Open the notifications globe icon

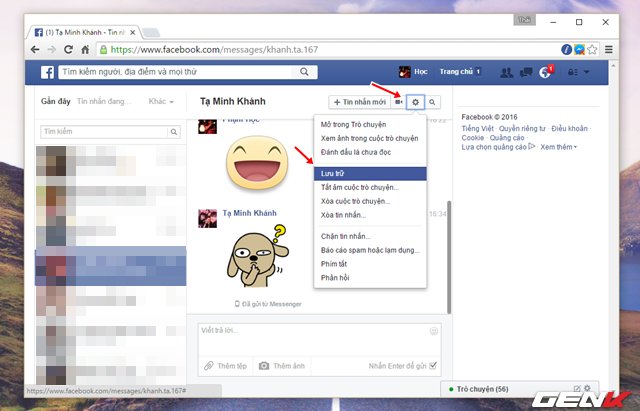pyautogui.click(x=546, y=72)
